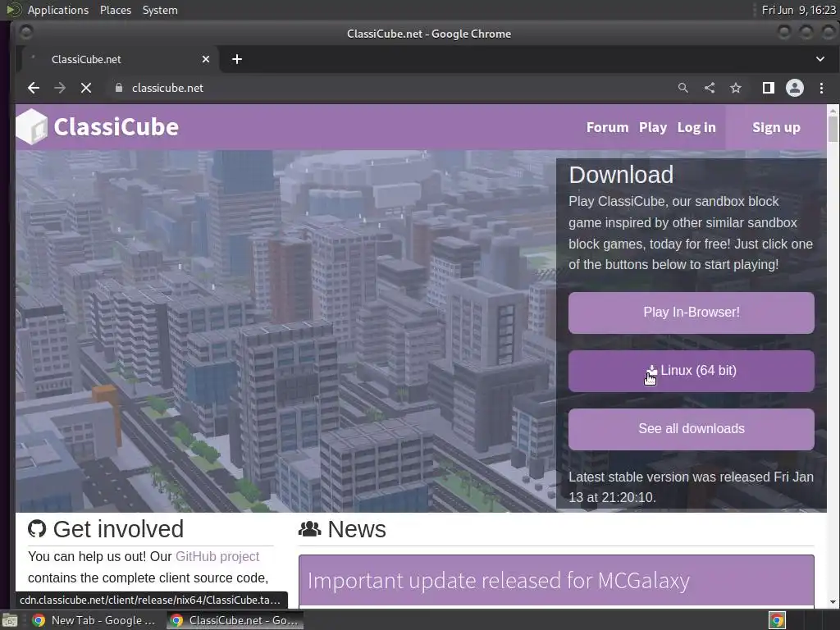Expand the tab search chevron
840x630 pixels.
tap(820, 59)
